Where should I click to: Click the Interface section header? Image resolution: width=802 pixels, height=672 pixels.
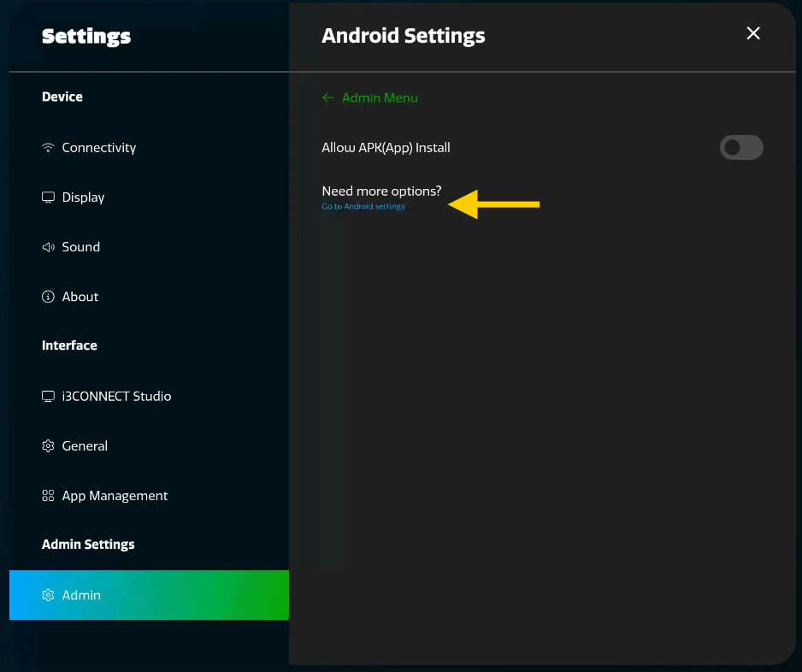[x=69, y=345]
